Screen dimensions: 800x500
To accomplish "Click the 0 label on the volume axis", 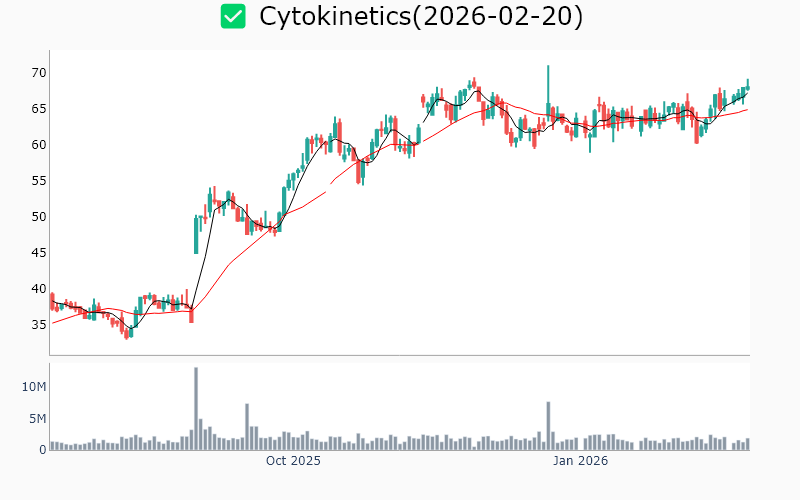I will [42, 449].
